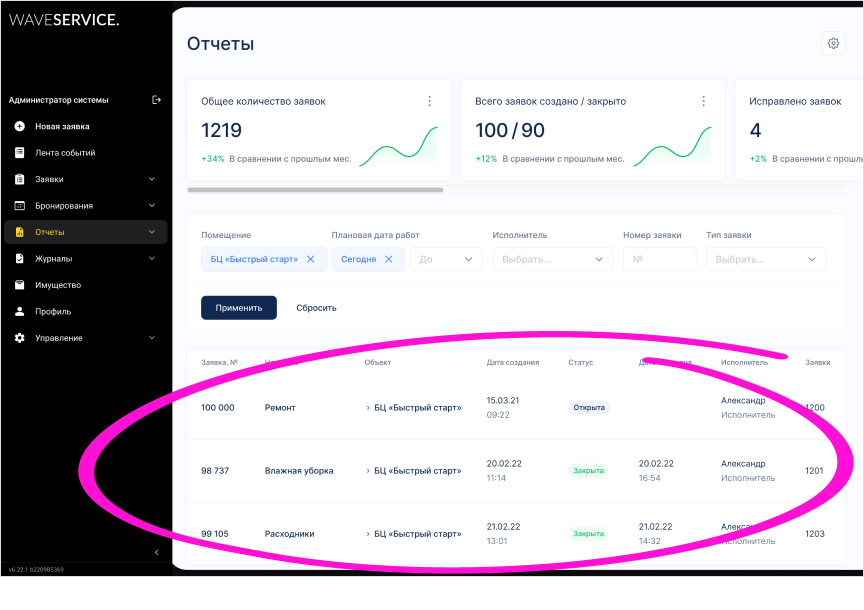The width and height of the screenshot is (864, 610).
Task: Click the plus icon for Новая заявка
Action: (19, 127)
